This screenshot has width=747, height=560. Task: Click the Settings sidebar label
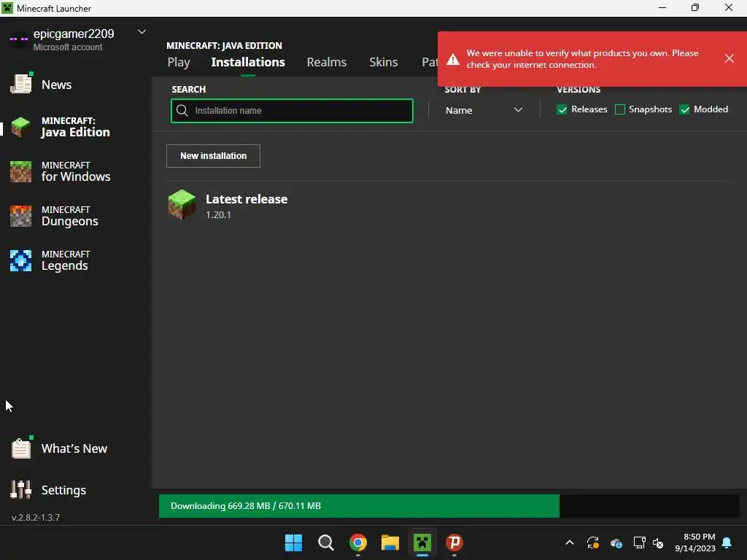tap(63, 490)
